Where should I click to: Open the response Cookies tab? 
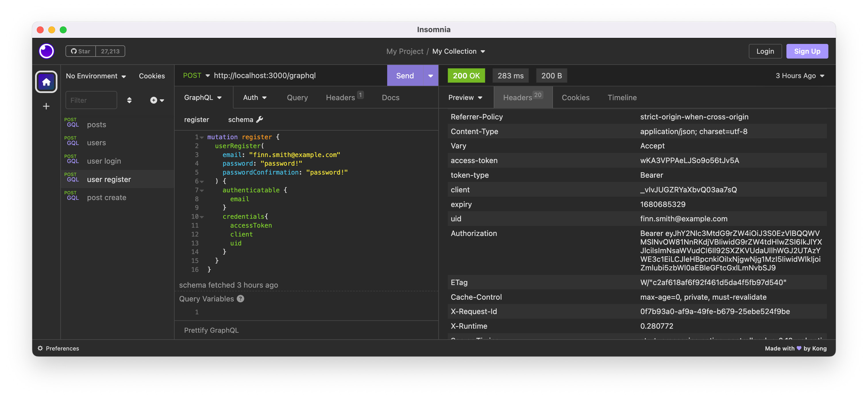(575, 97)
